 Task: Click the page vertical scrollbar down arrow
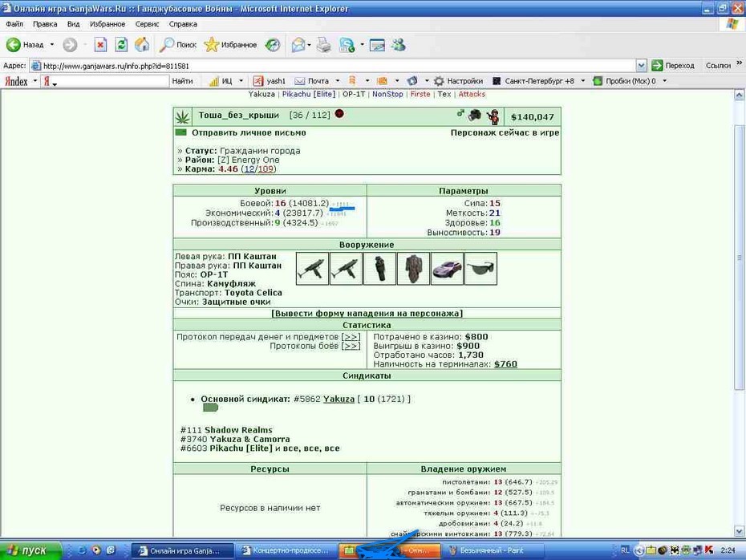[739, 531]
